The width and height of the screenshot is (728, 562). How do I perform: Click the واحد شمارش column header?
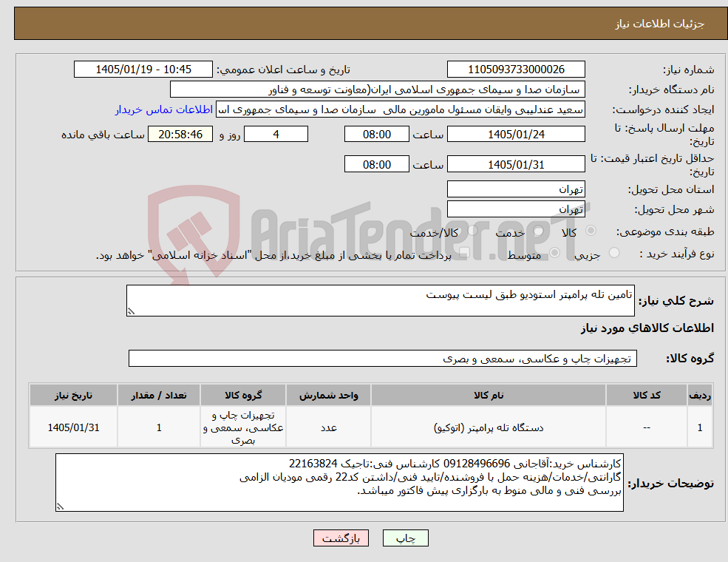(x=328, y=396)
